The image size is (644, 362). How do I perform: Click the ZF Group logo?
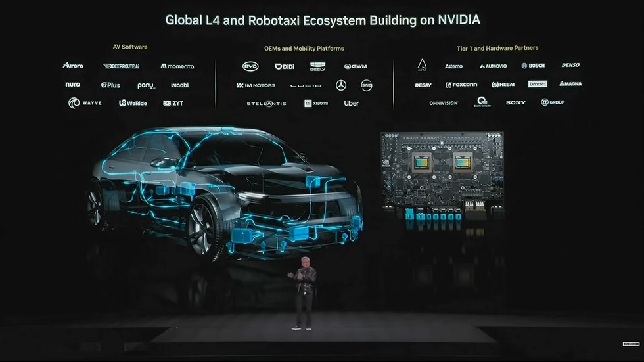coord(553,102)
